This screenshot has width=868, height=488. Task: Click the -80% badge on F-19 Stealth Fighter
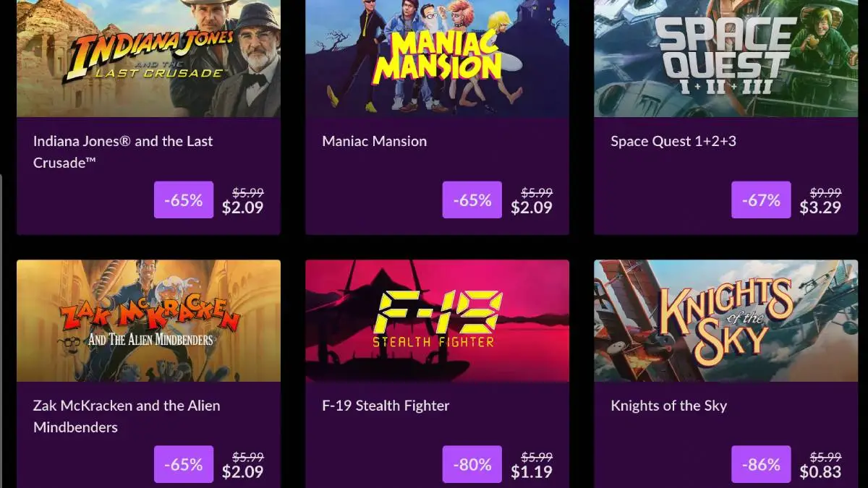472,464
